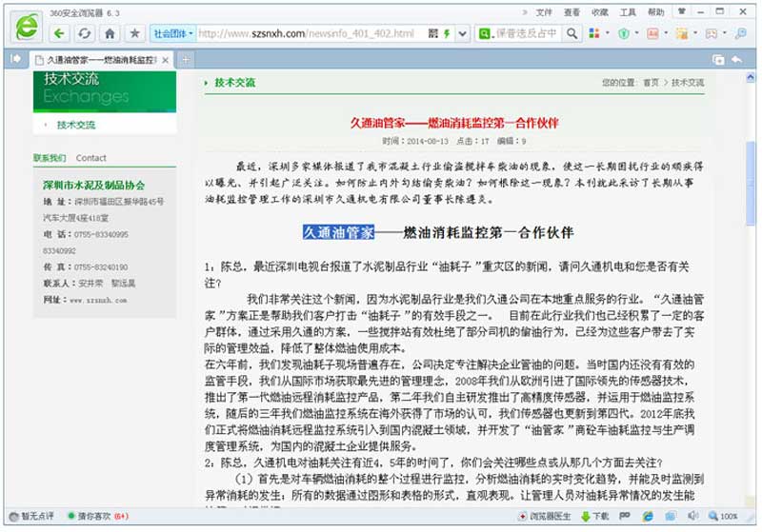Click the sidebar toggle icon left of tabs
The image size is (762, 532).
15,59
